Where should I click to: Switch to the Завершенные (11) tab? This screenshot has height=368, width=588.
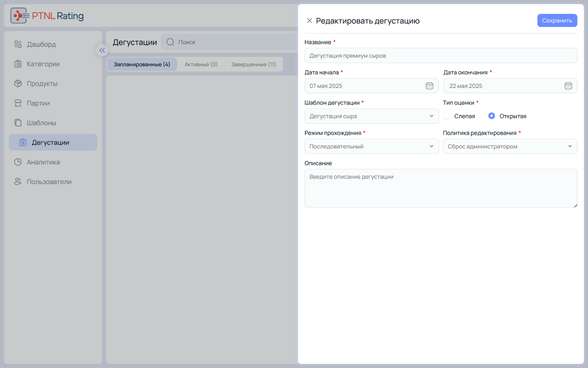(x=253, y=64)
